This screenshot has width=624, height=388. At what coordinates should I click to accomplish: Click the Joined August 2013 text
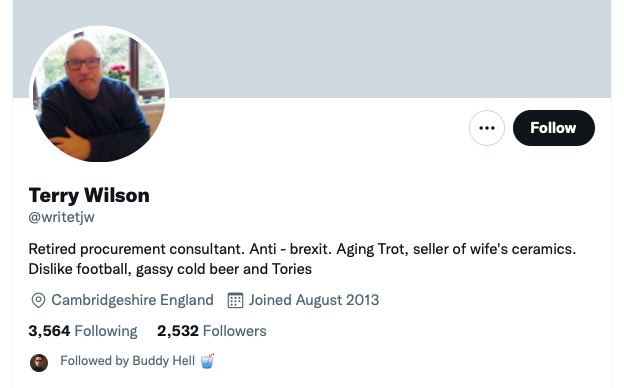pyautogui.click(x=314, y=300)
